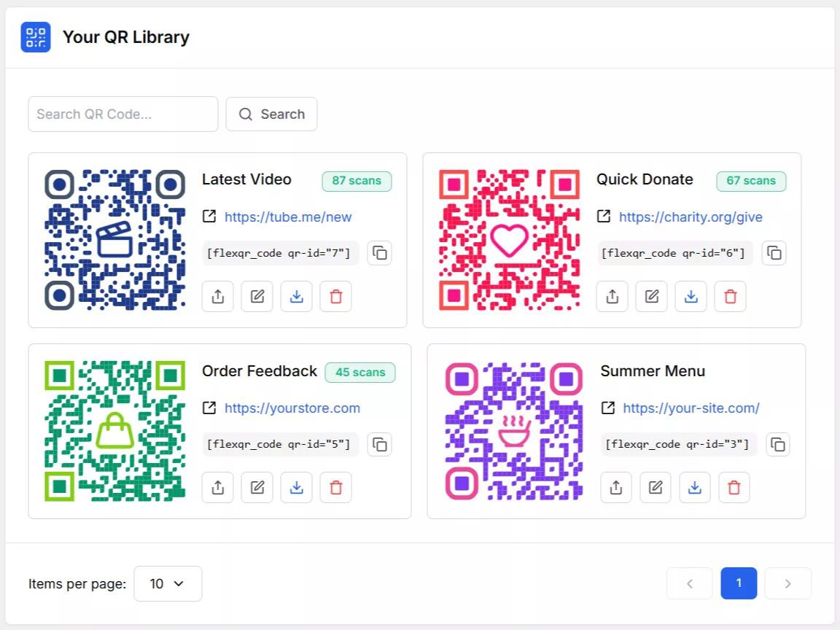Image resolution: width=840 pixels, height=630 pixels.
Task: Select the [flexqr_code qr-id="7"] shortcode text
Action: [x=280, y=253]
